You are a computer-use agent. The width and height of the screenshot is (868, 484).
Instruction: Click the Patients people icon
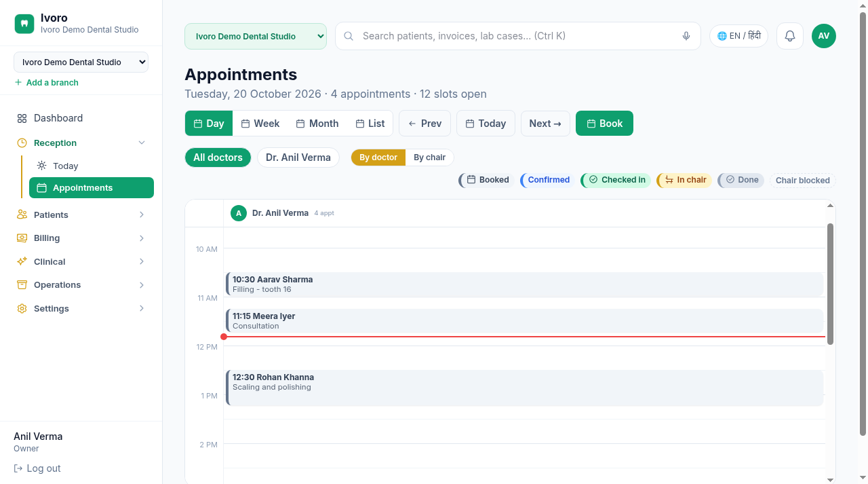tap(22, 215)
